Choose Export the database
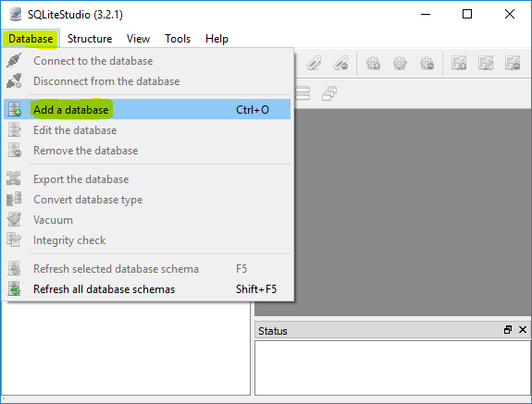Screen dimensions: 532x404 click(147, 179)
